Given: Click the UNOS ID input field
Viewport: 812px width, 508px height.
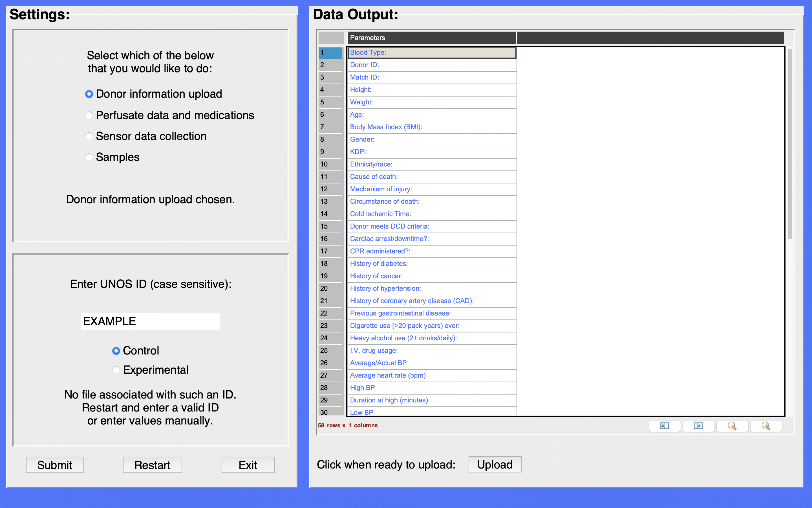Looking at the screenshot, I should click(x=150, y=321).
